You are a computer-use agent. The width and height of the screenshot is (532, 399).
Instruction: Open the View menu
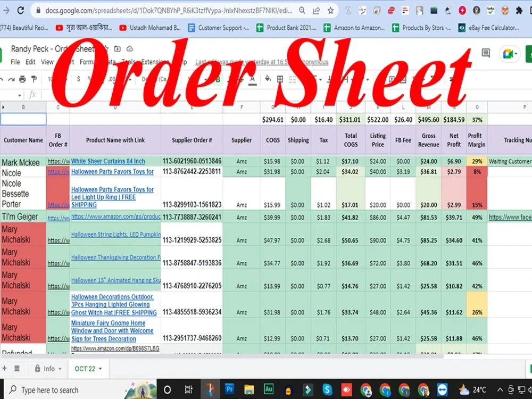[x=47, y=62]
